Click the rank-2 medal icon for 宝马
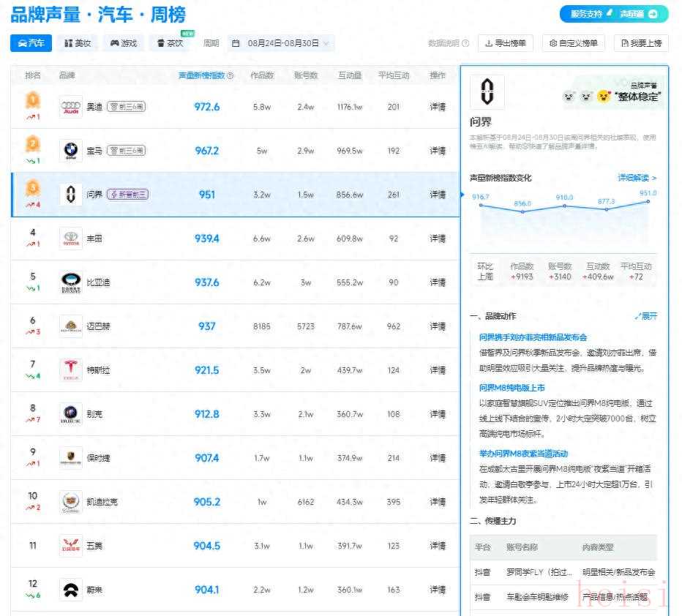682x616 pixels. 33,144
